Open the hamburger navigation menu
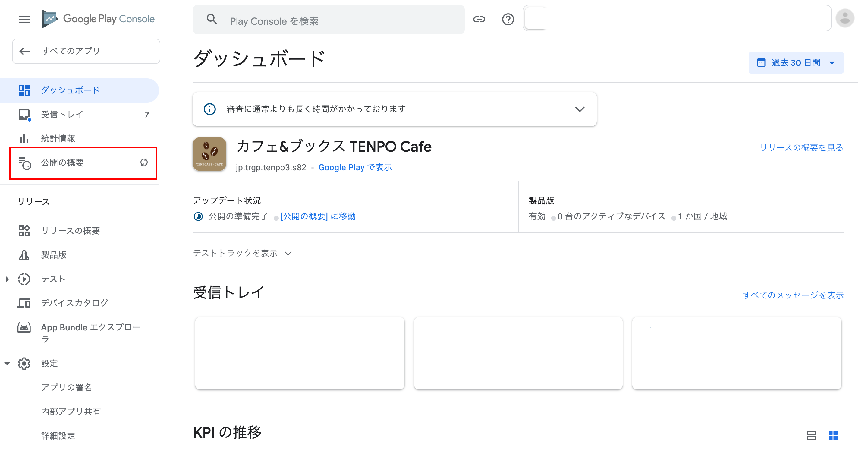868x451 pixels. (24, 19)
